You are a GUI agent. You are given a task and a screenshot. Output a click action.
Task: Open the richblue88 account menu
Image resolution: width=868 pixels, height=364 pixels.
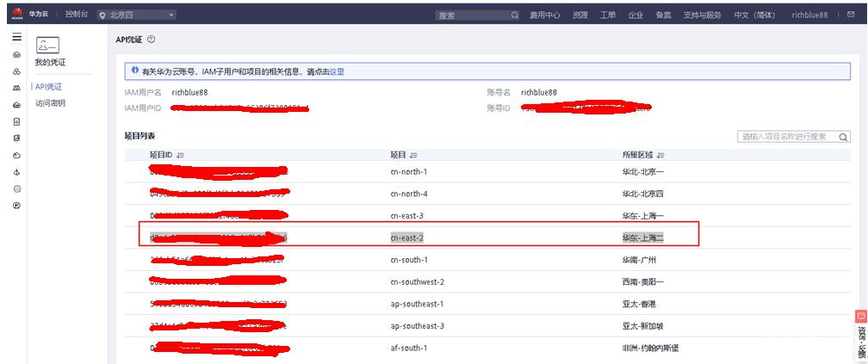point(809,15)
